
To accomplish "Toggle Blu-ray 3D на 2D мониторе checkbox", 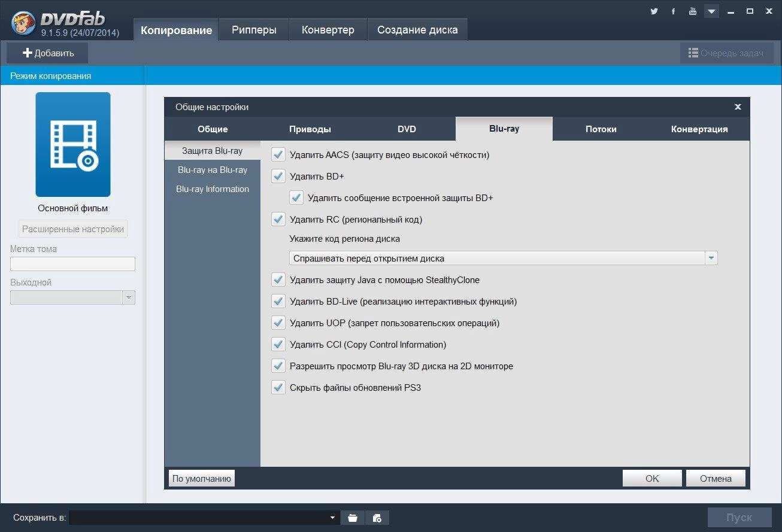I will pos(278,366).
